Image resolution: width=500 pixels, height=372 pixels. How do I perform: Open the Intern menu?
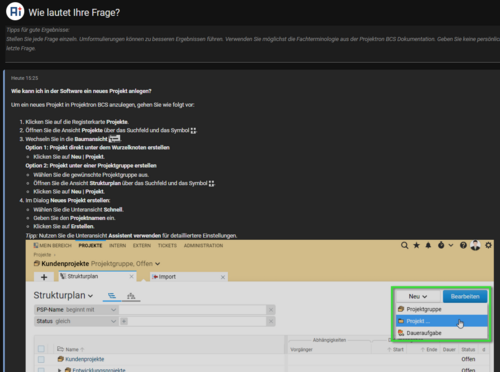tap(118, 246)
